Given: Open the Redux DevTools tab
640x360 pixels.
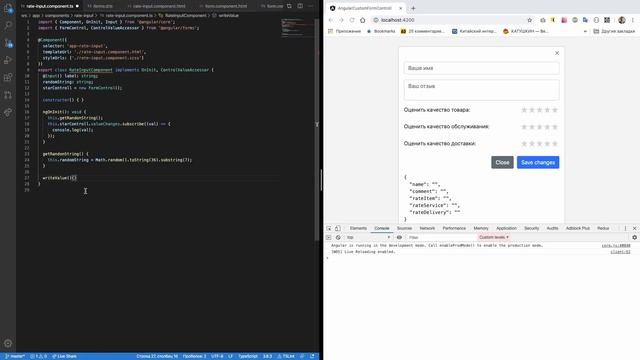Looking at the screenshot, I should coord(603,228).
